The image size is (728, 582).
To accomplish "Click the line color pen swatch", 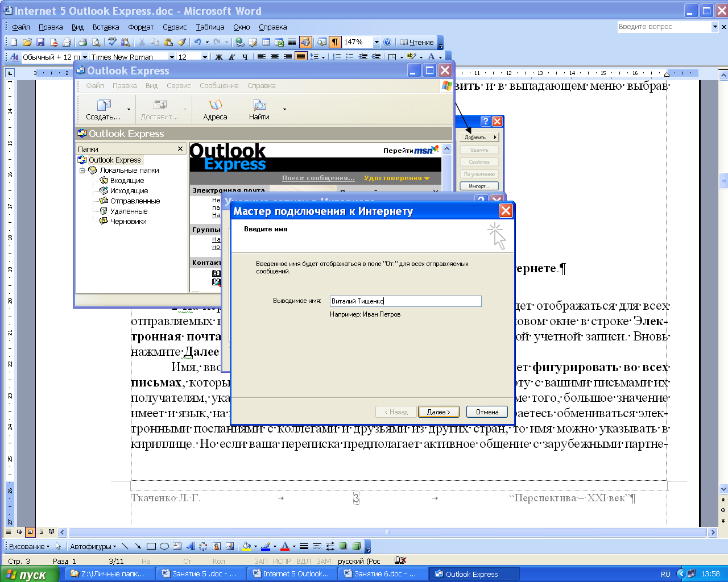I will (x=266, y=546).
